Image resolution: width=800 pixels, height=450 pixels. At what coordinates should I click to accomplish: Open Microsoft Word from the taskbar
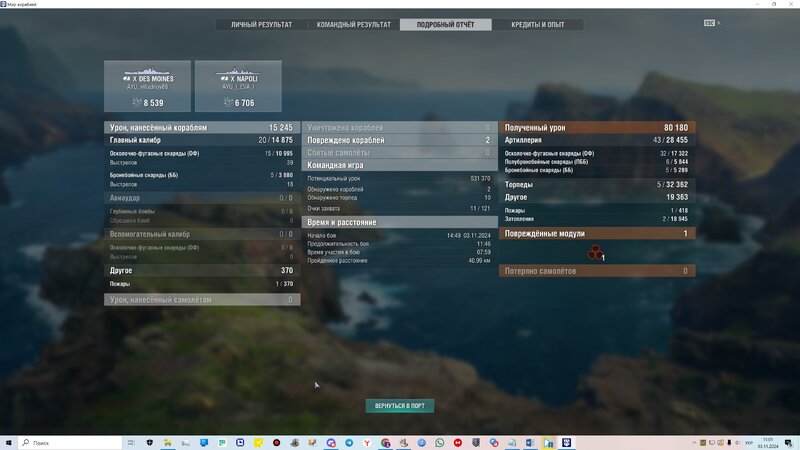[530, 442]
